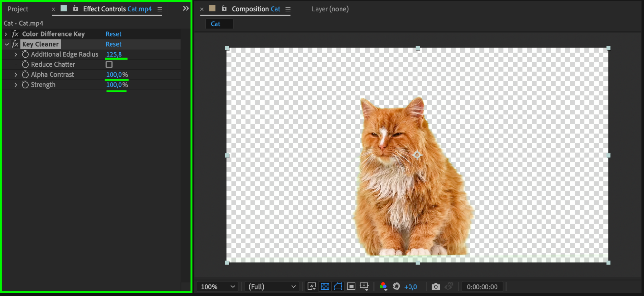This screenshot has height=296, width=644.
Task: Click the Region of Interest icon
Action: pos(351,286)
